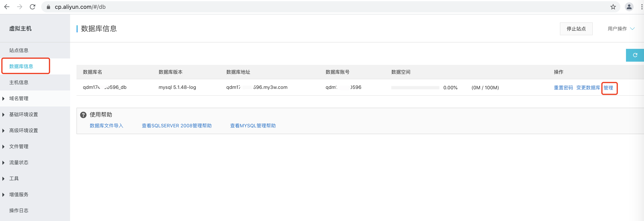Click the blue refresh icon button
644x221 pixels.
[x=635, y=55]
